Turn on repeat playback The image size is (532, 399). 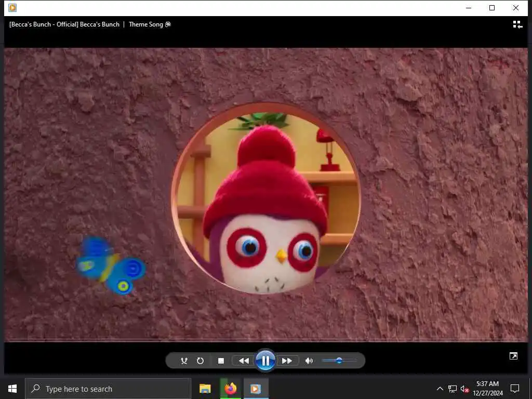click(x=200, y=361)
